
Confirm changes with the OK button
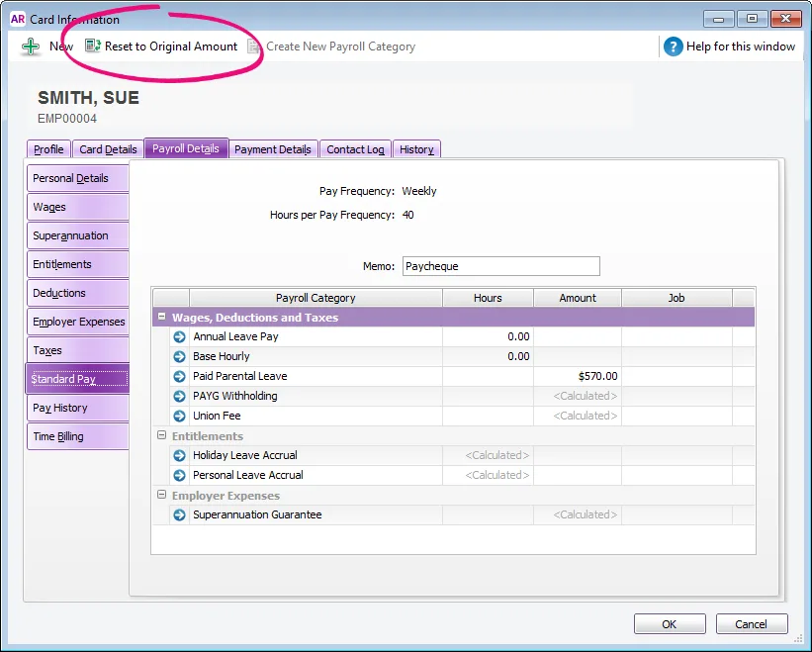click(670, 623)
